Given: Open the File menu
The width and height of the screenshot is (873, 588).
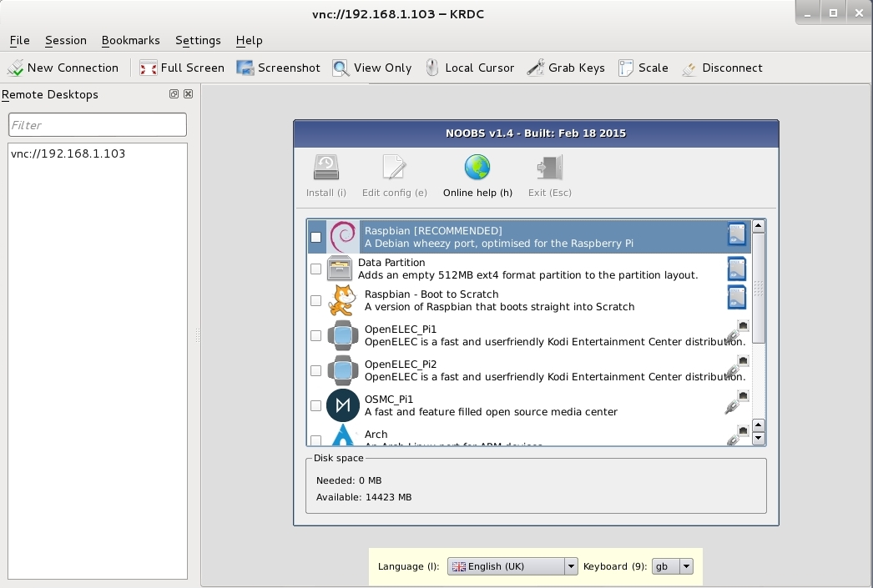Looking at the screenshot, I should [x=19, y=41].
